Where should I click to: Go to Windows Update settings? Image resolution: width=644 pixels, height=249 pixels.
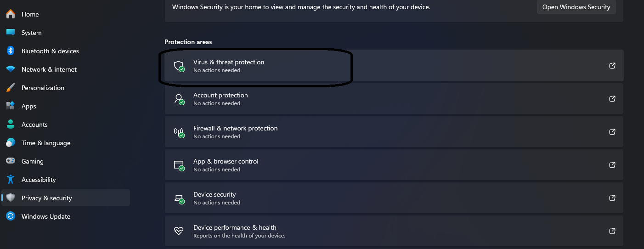[45, 216]
